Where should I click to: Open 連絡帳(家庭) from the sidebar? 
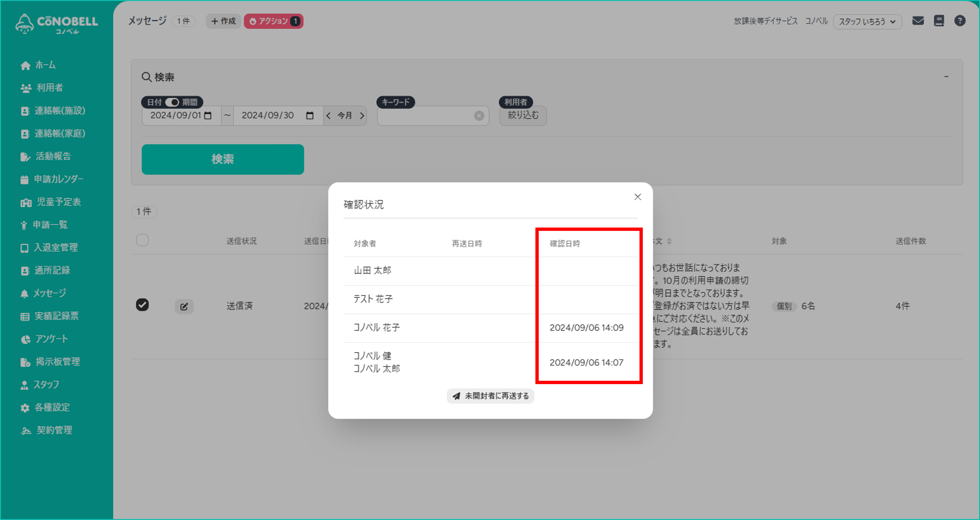click(53, 134)
